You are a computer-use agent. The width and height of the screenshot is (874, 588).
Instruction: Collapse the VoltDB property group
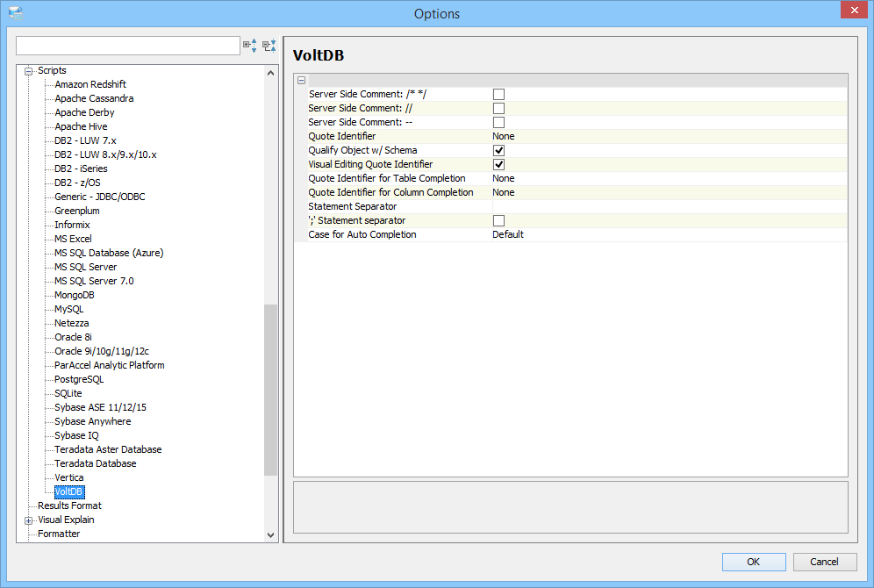pyautogui.click(x=302, y=80)
